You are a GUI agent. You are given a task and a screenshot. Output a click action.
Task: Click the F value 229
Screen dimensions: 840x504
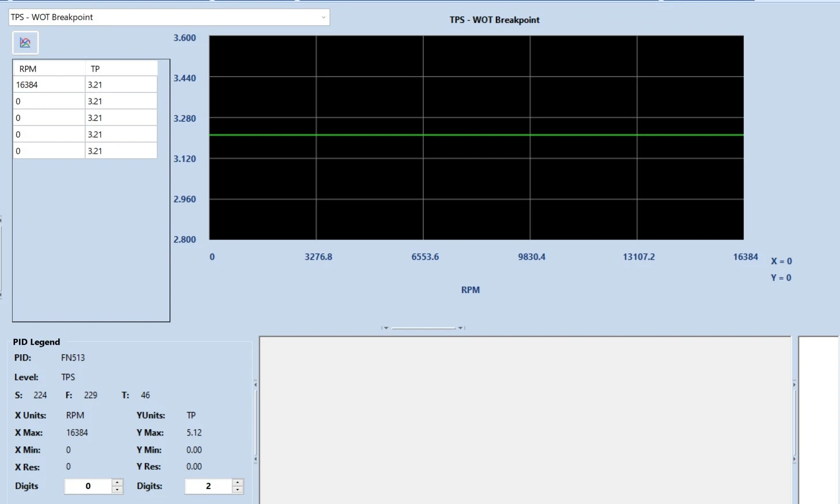91,395
